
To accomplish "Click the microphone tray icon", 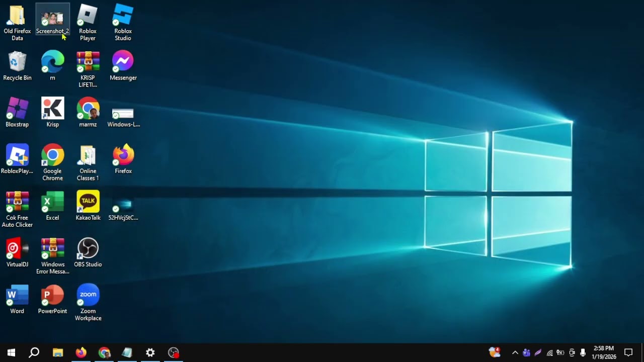I will click(583, 352).
